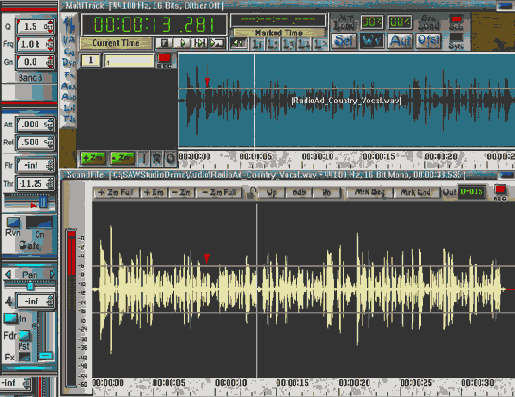
Task: Click the Pan left arrow
Action: (x=8, y=274)
